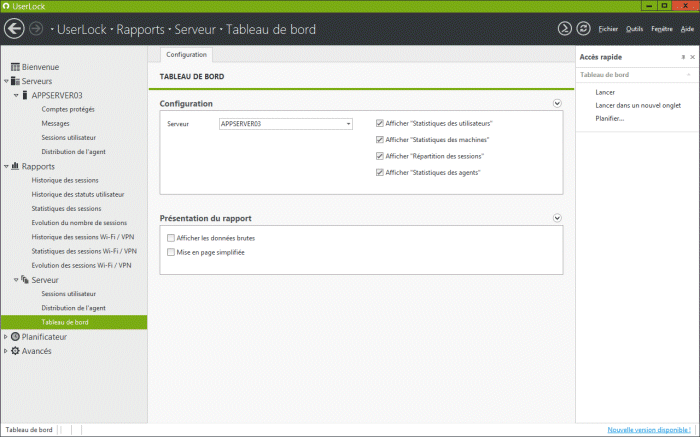The image size is (700, 437).
Task: Toggle Afficher "Statistiques des utilisateurs"
Action: click(379, 123)
